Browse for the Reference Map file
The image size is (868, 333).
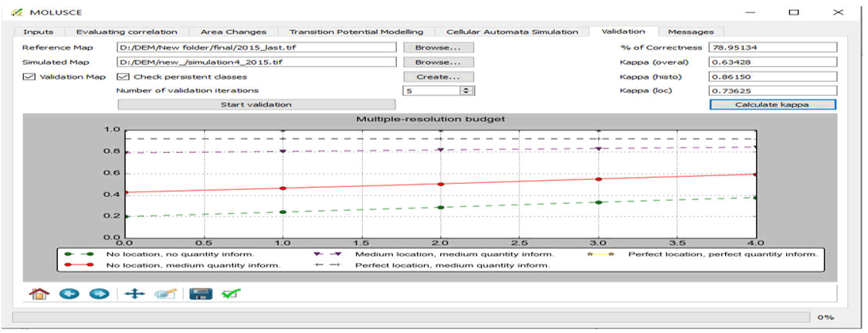click(438, 48)
